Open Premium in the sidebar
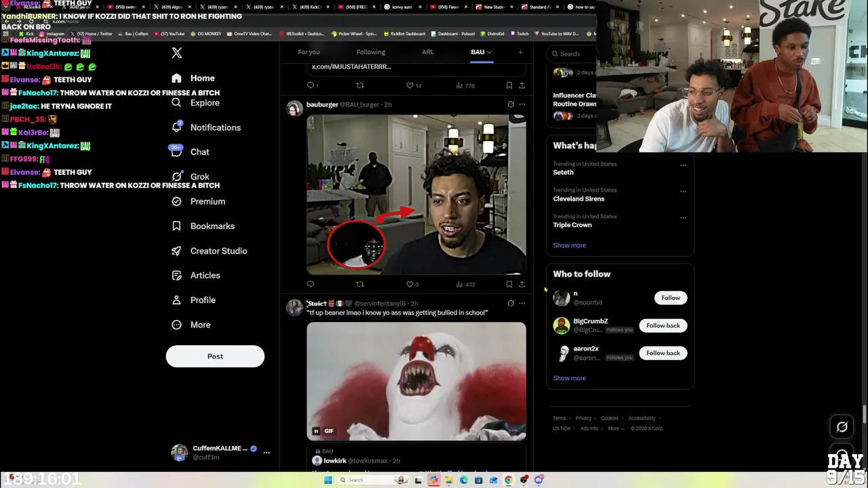This screenshot has height=488, width=868. point(198,201)
